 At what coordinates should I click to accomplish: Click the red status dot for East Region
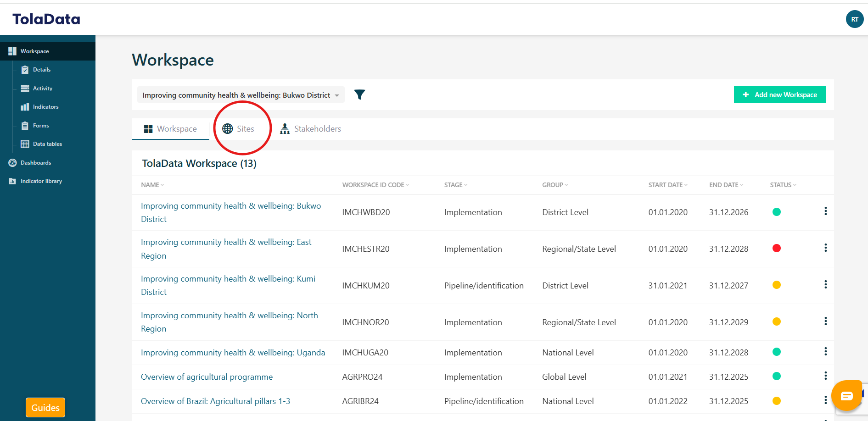(776, 249)
